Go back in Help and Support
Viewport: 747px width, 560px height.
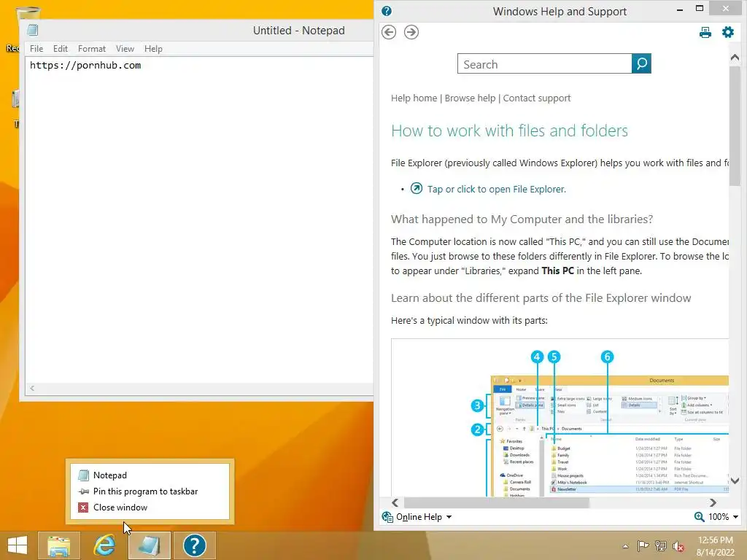tap(389, 32)
